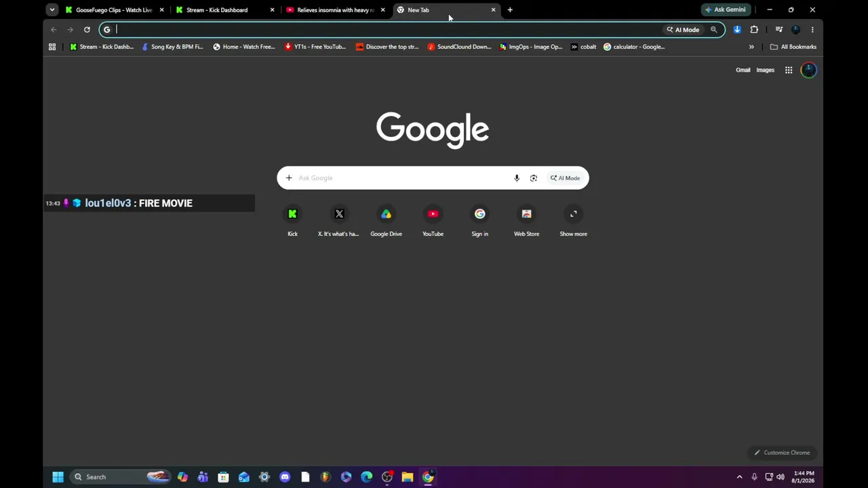This screenshot has height=488, width=868.
Task: Open the cobalt bookmark
Action: (583, 47)
